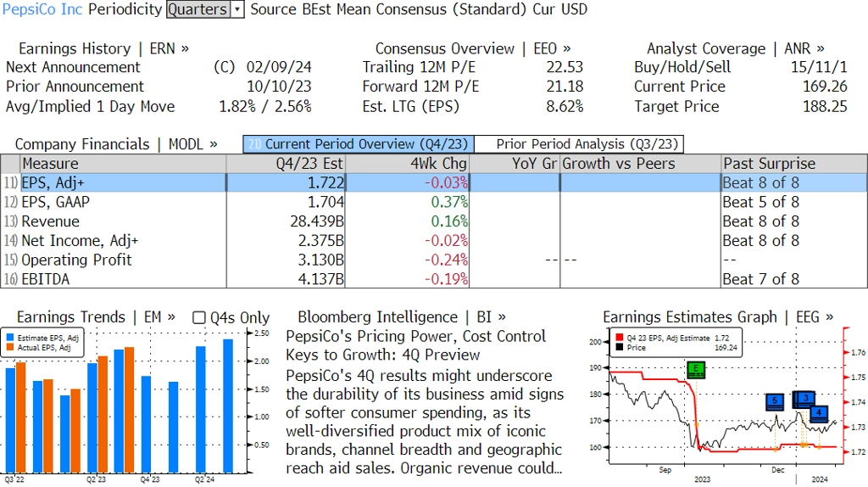Click the Target Price value 188.25
The height and width of the screenshot is (487, 868).
pyautogui.click(x=825, y=106)
